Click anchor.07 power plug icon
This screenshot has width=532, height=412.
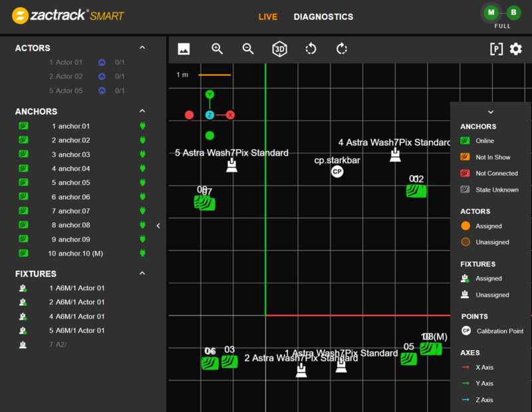[x=143, y=211]
